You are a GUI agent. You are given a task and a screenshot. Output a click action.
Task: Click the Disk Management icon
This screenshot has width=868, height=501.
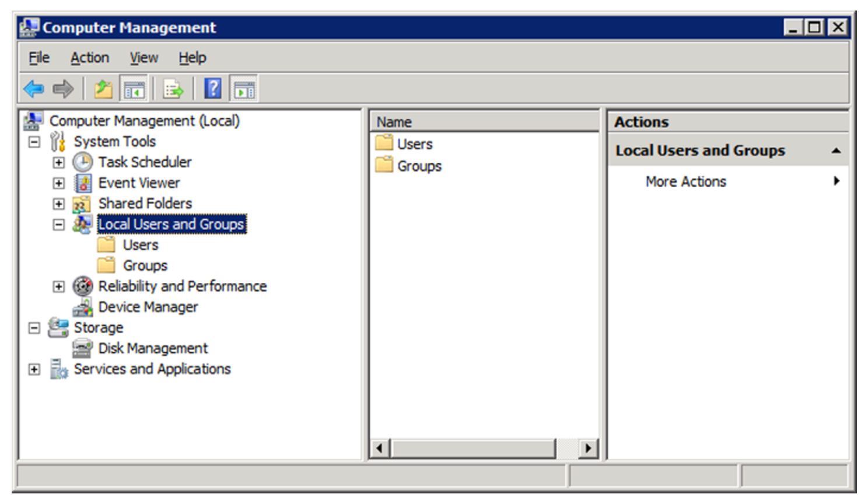[82, 349]
